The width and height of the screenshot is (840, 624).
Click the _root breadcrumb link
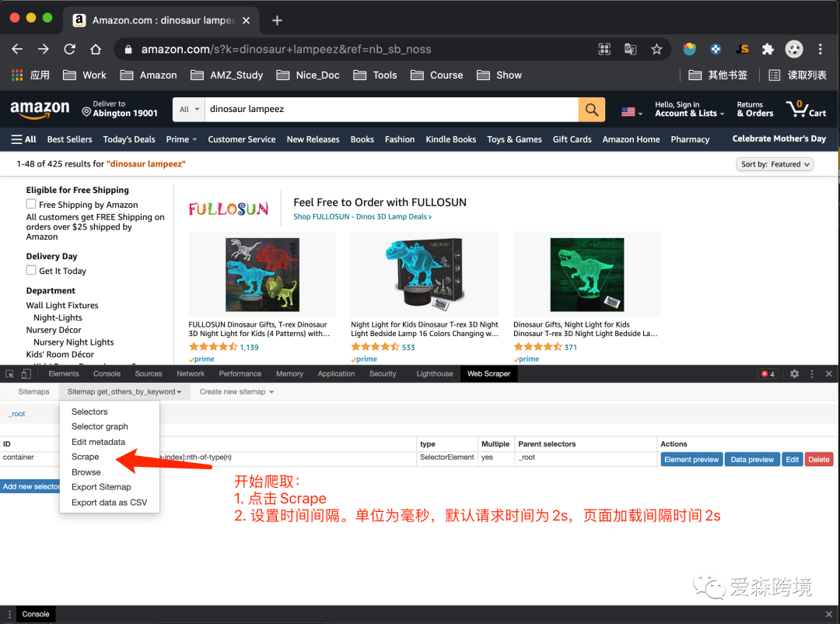click(16, 414)
